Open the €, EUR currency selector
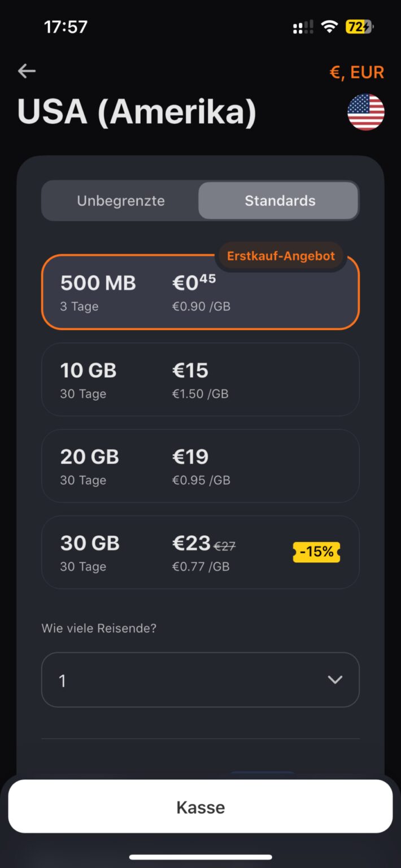This screenshot has width=401, height=868. coord(356,72)
